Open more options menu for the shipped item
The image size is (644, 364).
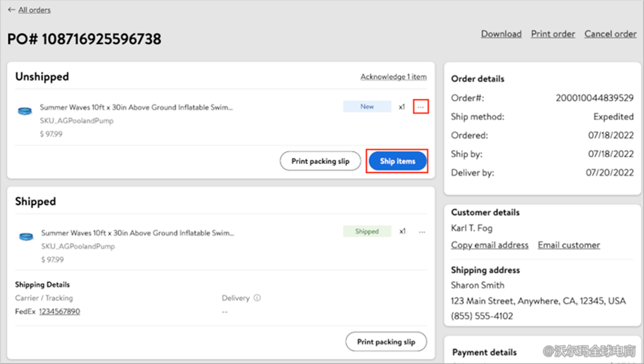coord(422,232)
